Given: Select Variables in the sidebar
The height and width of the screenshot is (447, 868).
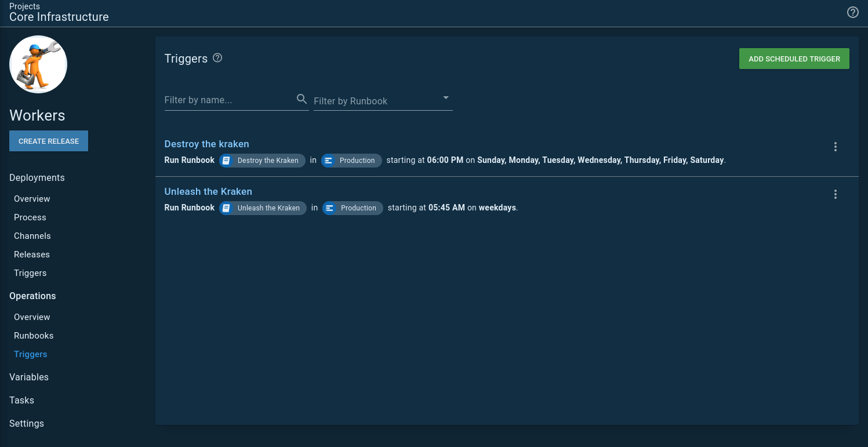Looking at the screenshot, I should pyautogui.click(x=29, y=377).
